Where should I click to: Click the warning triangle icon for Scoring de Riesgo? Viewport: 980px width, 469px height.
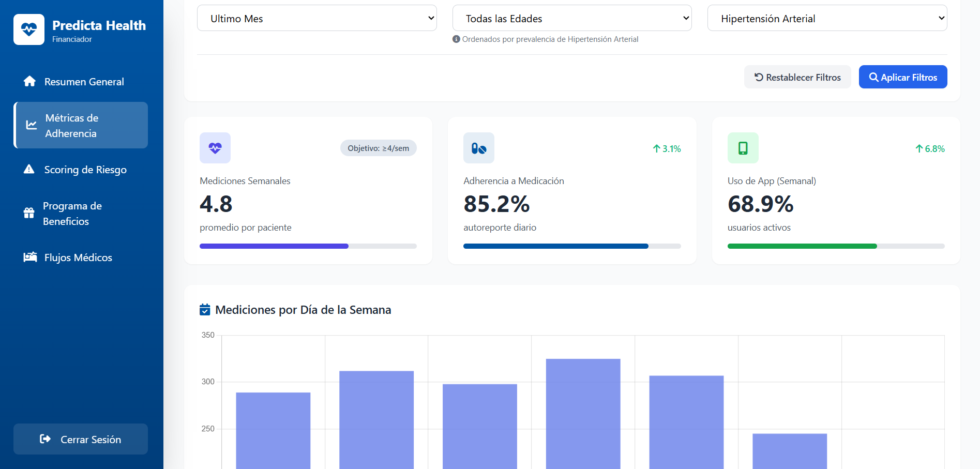point(29,170)
